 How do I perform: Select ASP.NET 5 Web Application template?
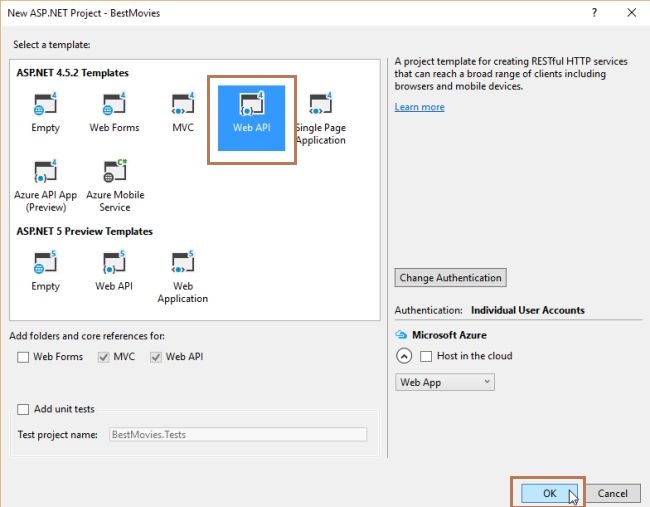(x=183, y=262)
